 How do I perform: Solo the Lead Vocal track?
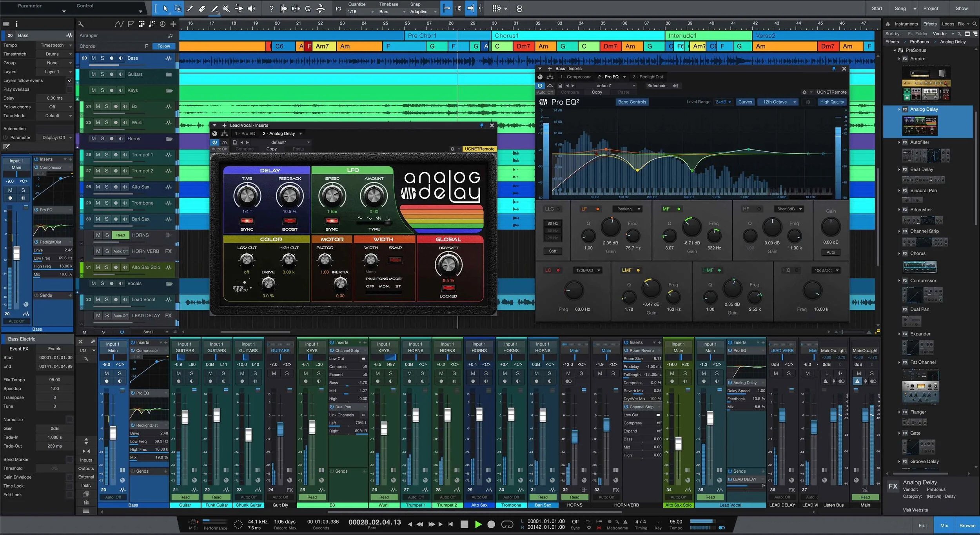click(107, 299)
